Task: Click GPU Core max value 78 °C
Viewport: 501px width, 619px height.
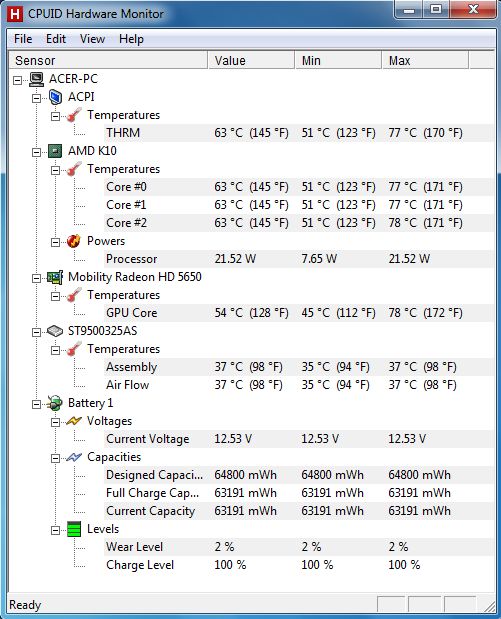Action: pos(425,313)
